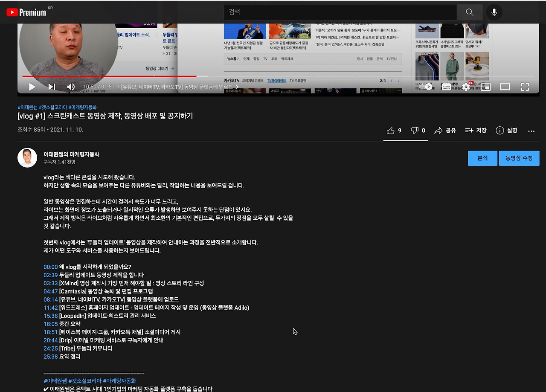Open the channel avatar of 이태원쌤
This screenshot has height=392, width=546.
[x=27, y=158]
